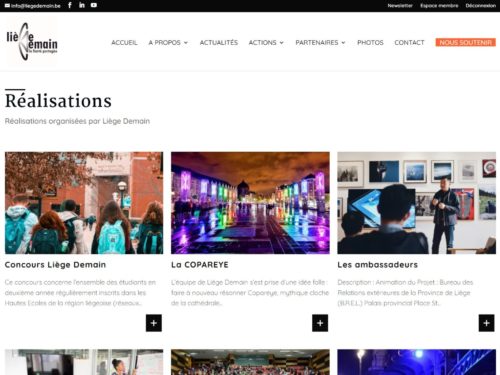Open the Newsletter link
500x375 pixels.
400,6
